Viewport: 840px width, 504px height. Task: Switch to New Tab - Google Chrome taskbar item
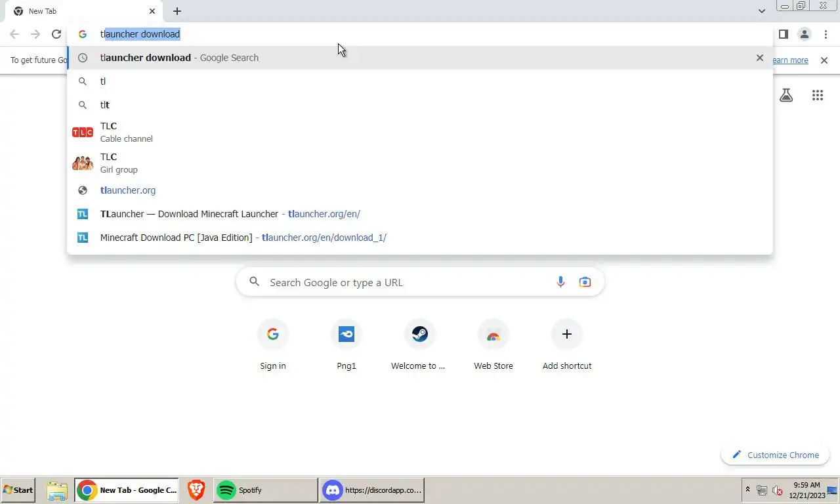[127, 490]
